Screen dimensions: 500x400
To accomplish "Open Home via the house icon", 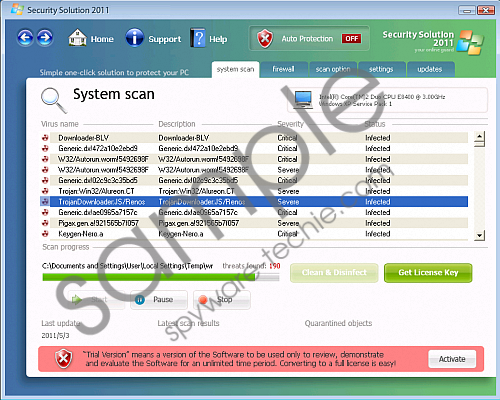I will (77, 37).
